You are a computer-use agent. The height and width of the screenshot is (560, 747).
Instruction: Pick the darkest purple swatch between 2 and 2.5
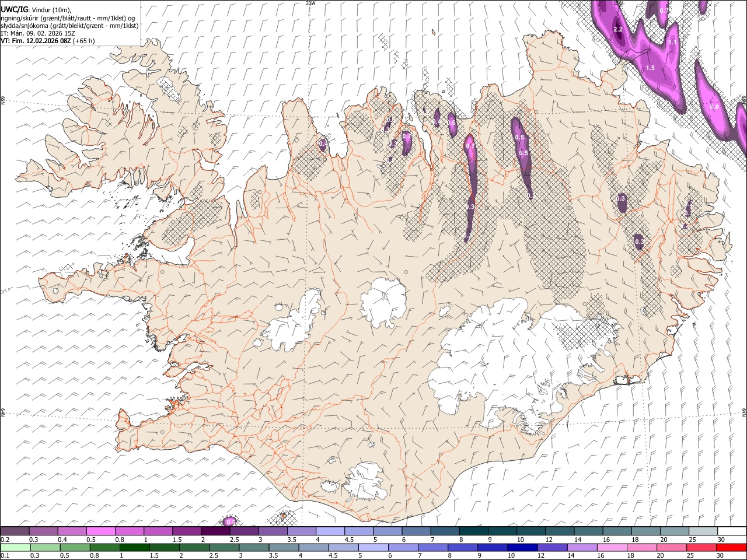[215, 531]
